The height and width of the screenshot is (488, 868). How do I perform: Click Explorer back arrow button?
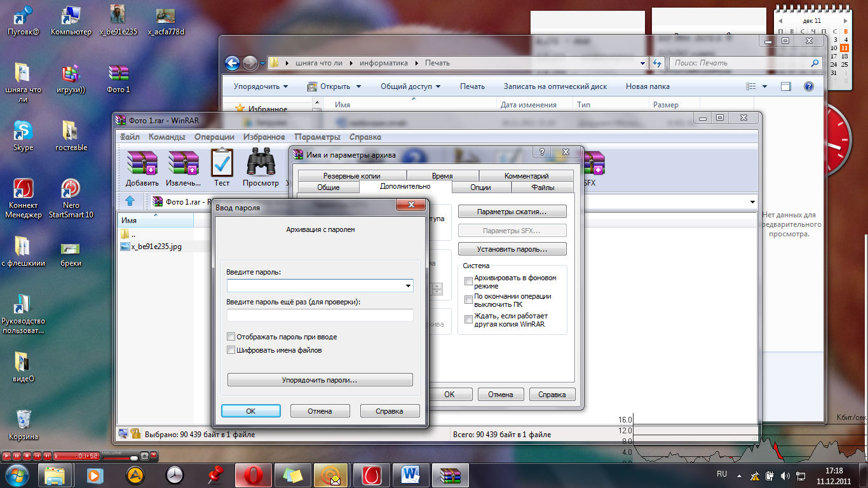tap(233, 63)
